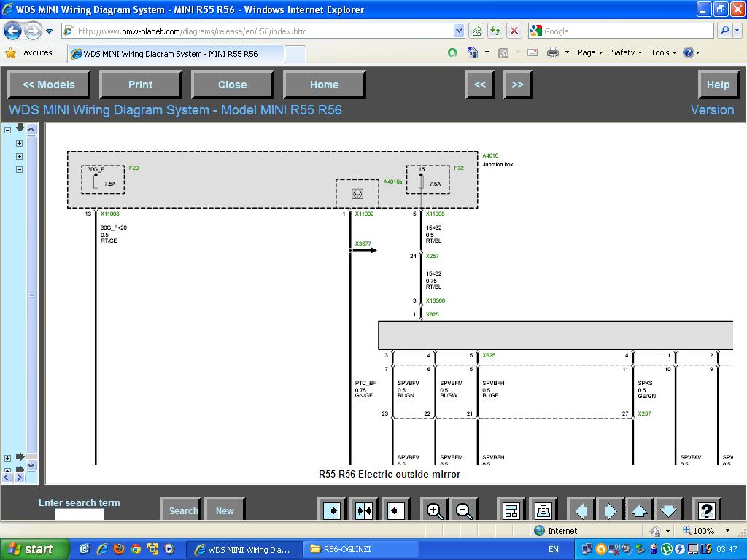
Task: Open the Safety menu in IE toolbar
Action: coord(626,52)
